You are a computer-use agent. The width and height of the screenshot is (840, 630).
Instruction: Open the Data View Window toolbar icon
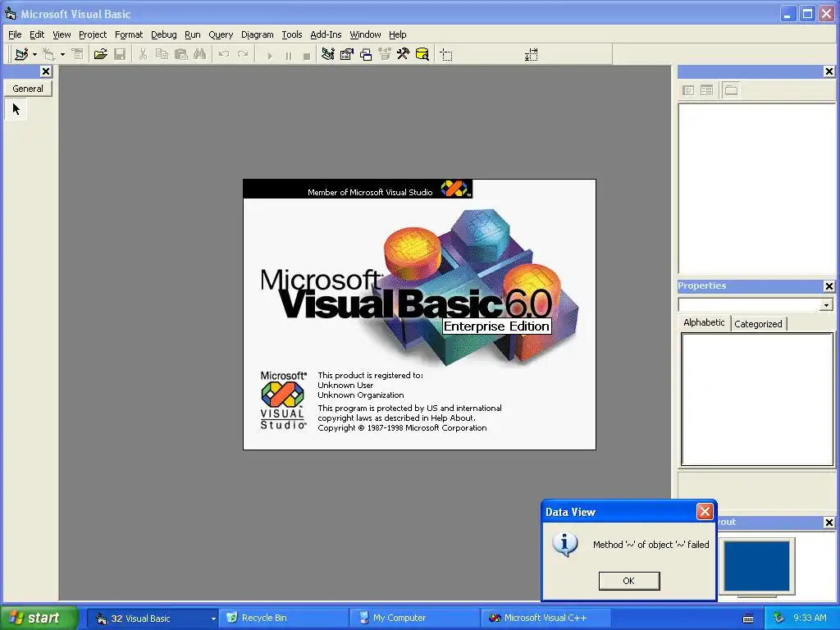422,54
